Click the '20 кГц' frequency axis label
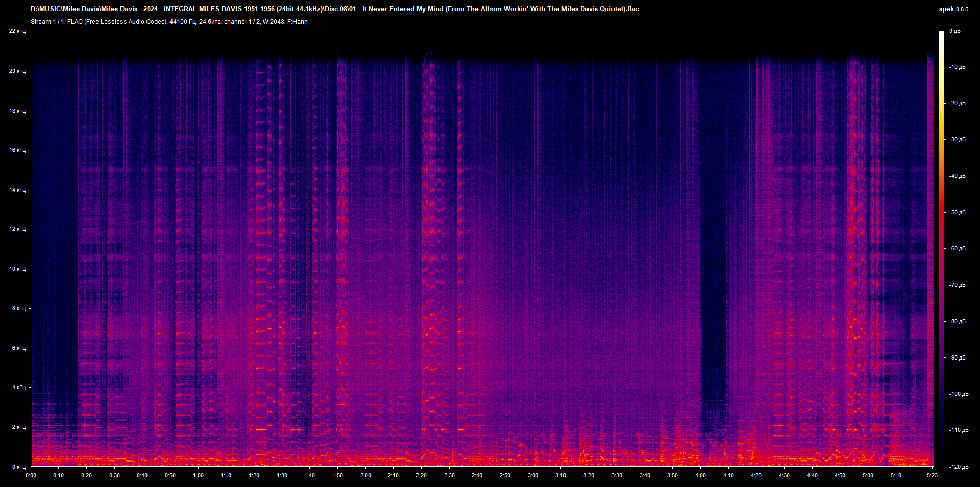 point(17,71)
